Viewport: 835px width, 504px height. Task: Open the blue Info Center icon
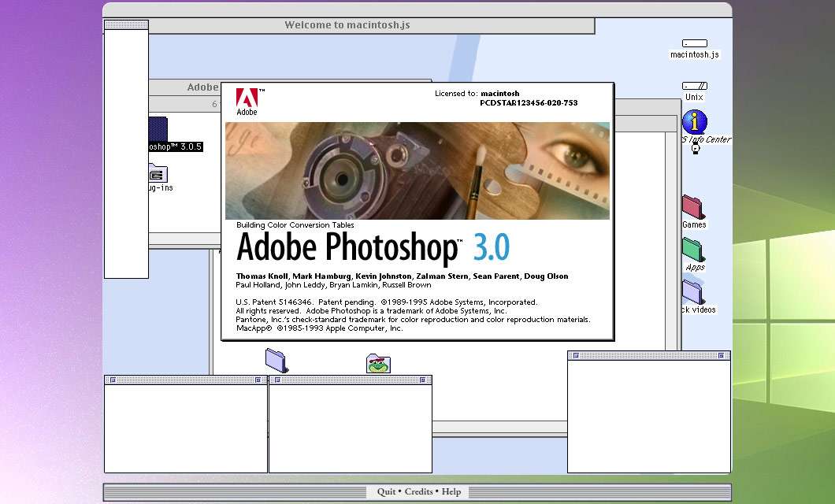(695, 122)
